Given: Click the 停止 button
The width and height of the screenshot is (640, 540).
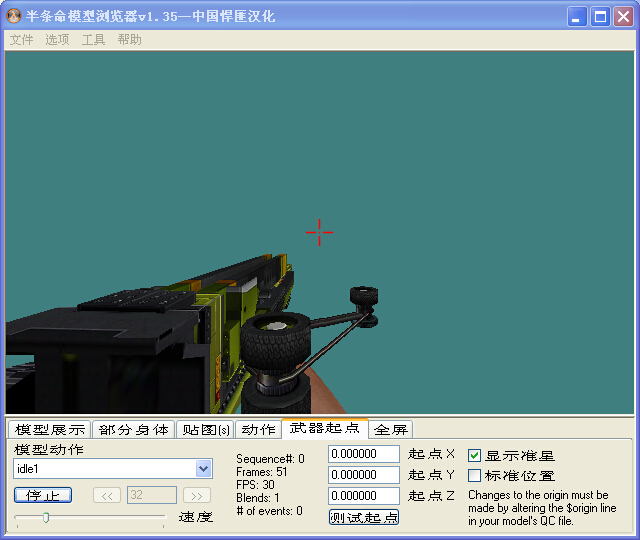Looking at the screenshot, I should point(43,496).
